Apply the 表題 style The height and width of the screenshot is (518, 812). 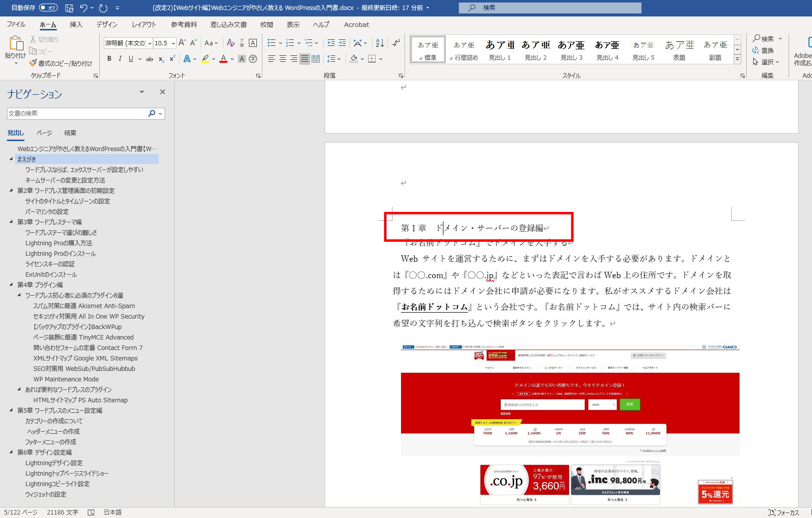click(679, 50)
